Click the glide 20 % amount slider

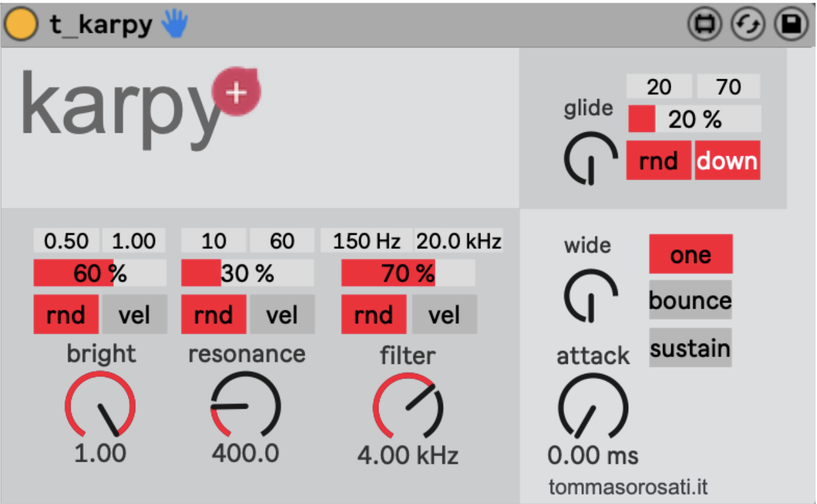click(694, 119)
